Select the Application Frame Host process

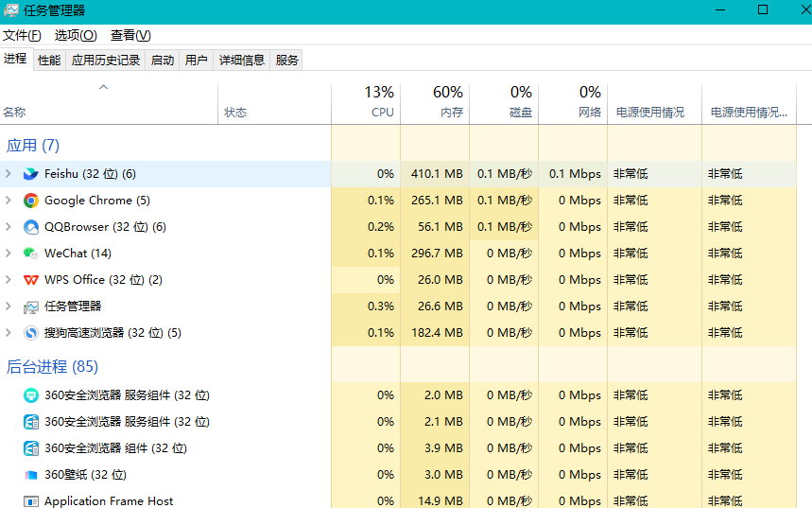[x=398, y=500]
